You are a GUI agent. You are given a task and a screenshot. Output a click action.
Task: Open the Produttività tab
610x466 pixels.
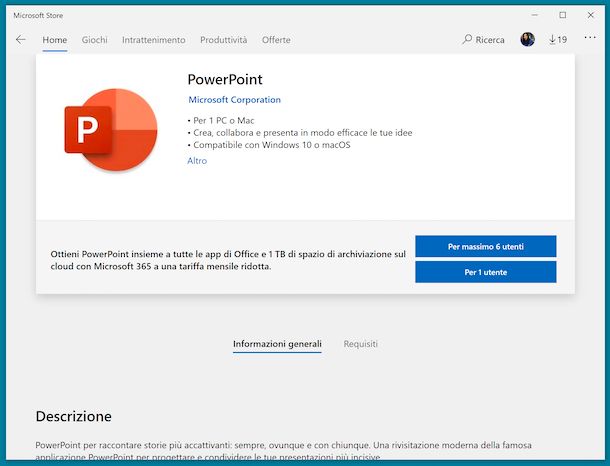pyautogui.click(x=224, y=40)
